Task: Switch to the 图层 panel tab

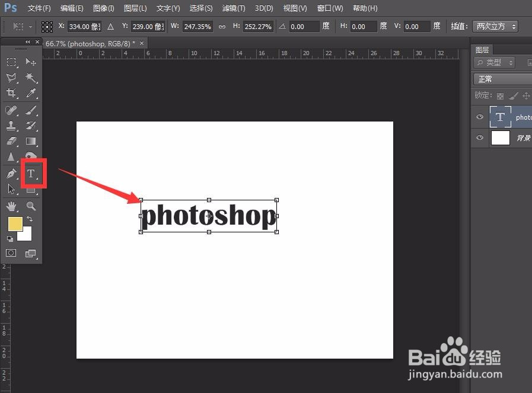Action: [x=482, y=50]
